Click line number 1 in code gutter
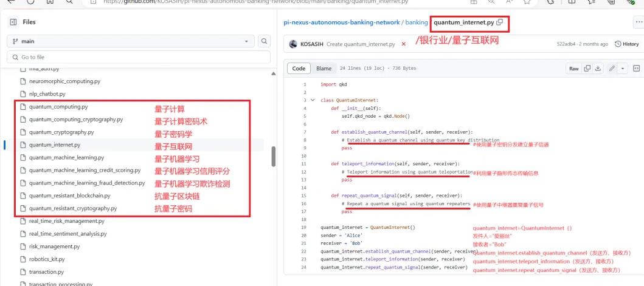The image size is (644, 286). [x=305, y=84]
